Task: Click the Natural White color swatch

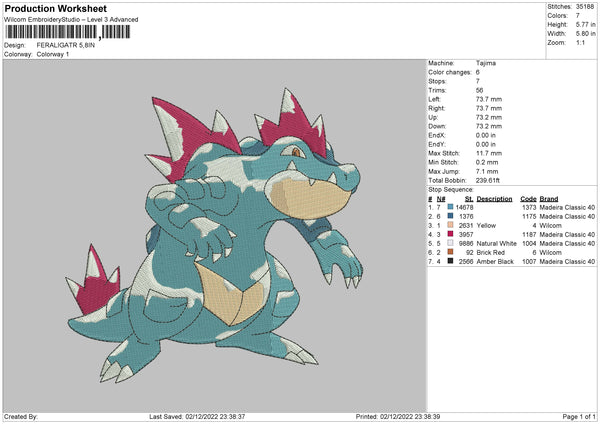Action: [x=450, y=243]
